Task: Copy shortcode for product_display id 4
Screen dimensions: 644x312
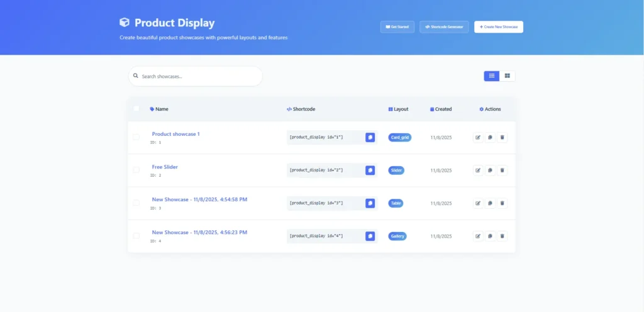Action: click(x=370, y=236)
